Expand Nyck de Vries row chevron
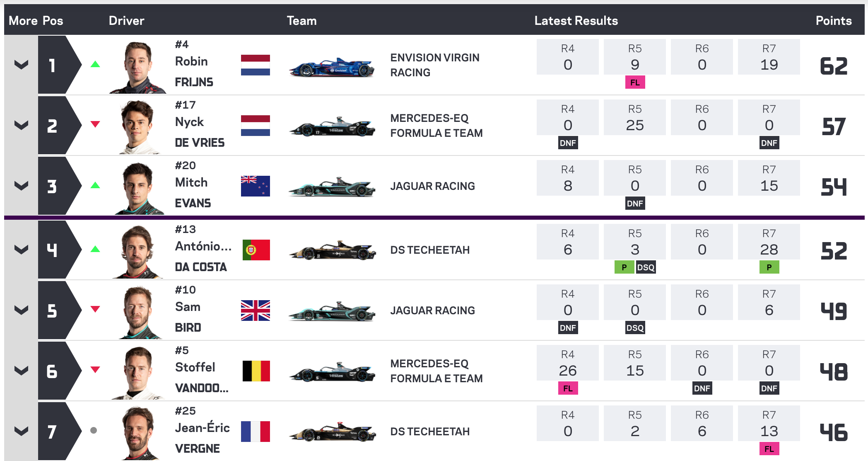The image size is (868, 461). [21, 125]
